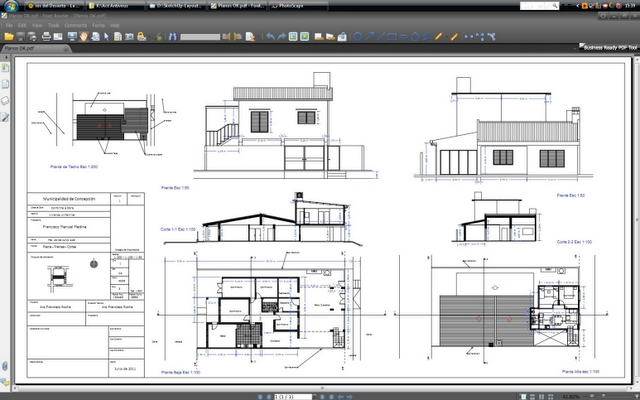Select the Arrow drawing tool

pos(369,37)
